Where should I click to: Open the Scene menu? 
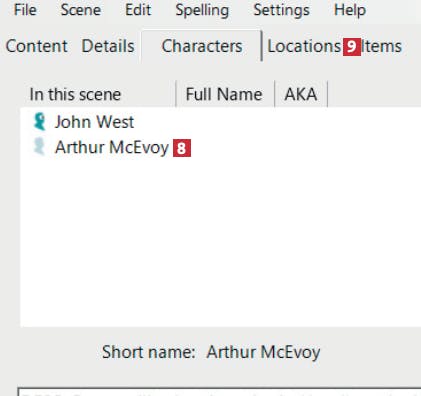[x=81, y=10]
